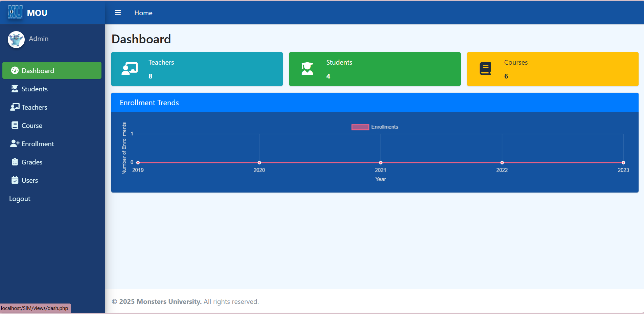644x314 pixels.
Task: Click the course count value 6
Action: point(506,76)
